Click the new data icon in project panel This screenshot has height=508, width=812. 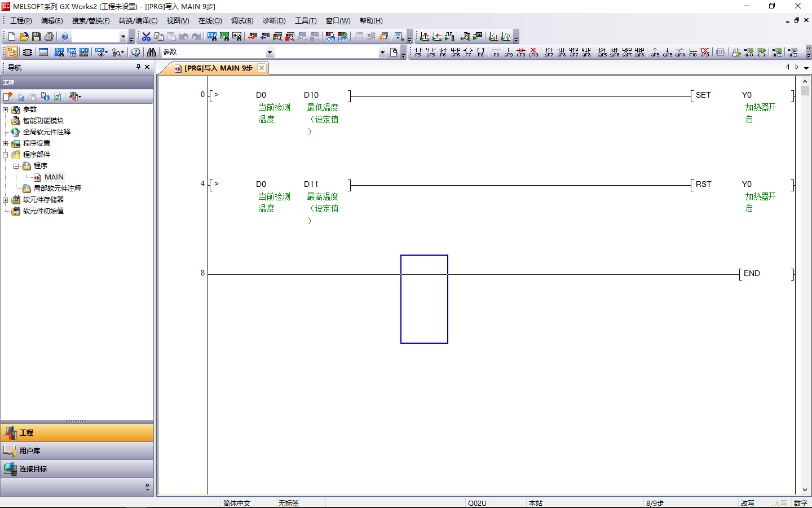pos(7,97)
